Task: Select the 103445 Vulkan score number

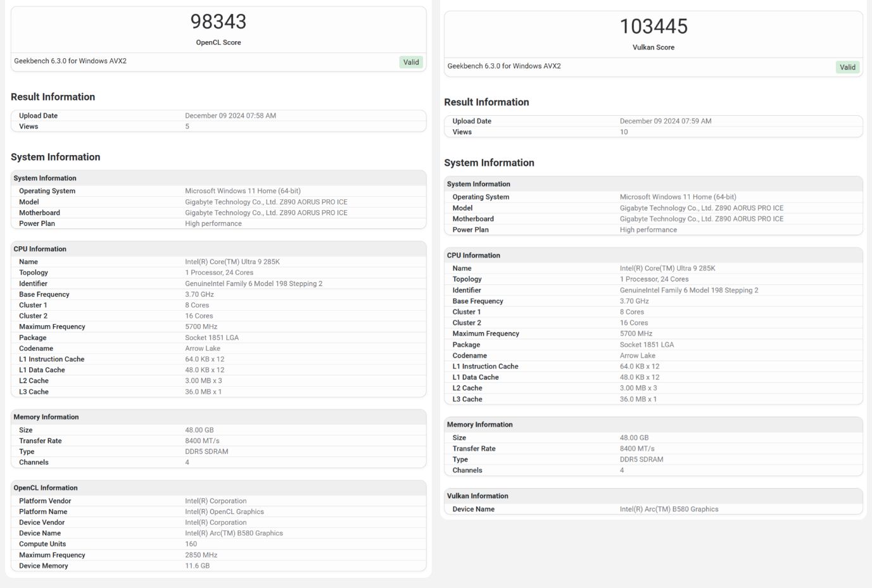Action: pos(653,27)
